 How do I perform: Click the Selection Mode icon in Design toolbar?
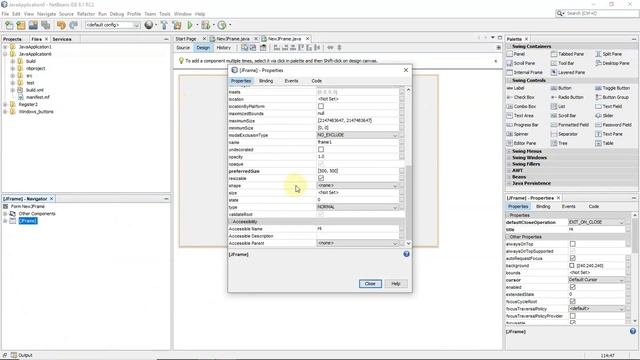(244, 48)
